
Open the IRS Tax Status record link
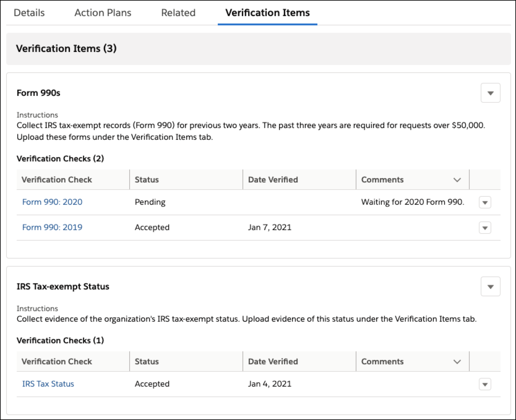48,384
